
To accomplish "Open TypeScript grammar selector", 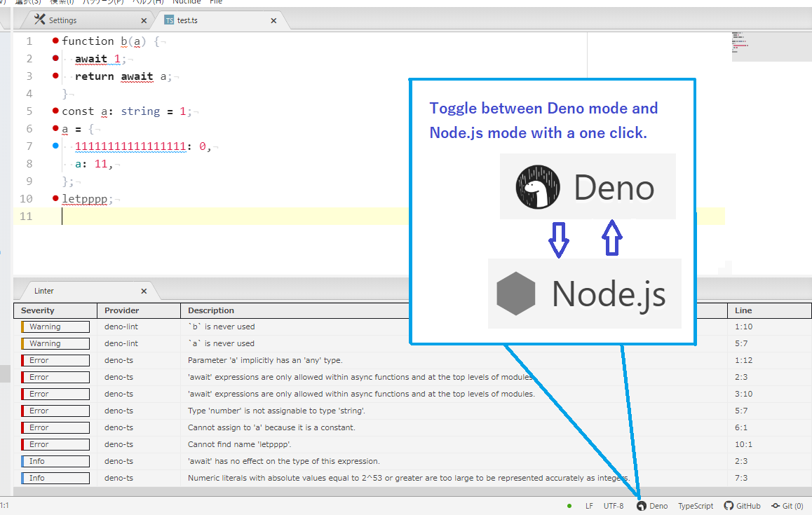I will [696, 506].
